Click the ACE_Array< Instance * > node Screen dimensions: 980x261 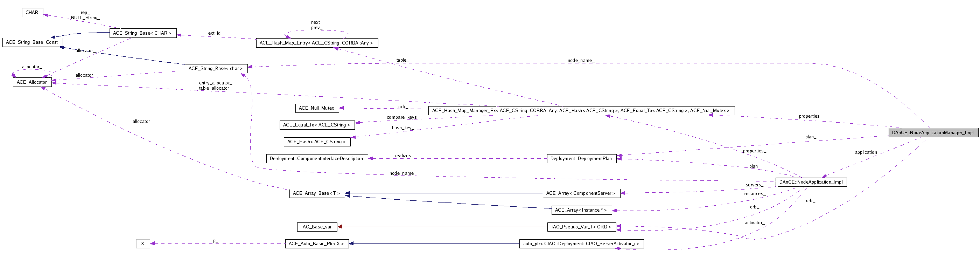pos(581,210)
